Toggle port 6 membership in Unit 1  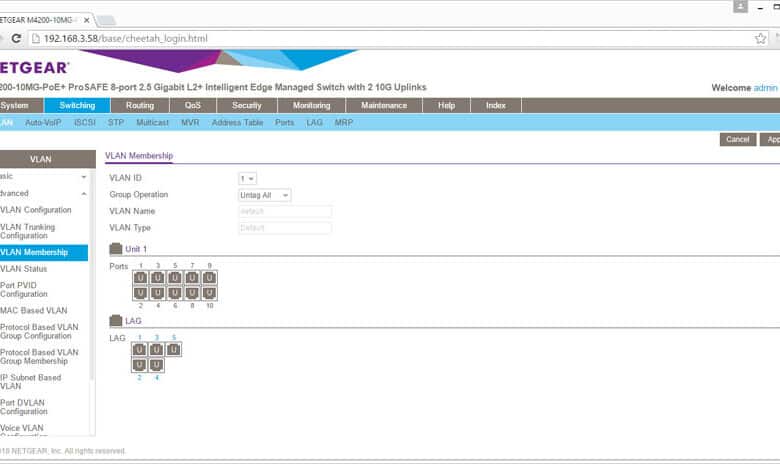[175, 293]
